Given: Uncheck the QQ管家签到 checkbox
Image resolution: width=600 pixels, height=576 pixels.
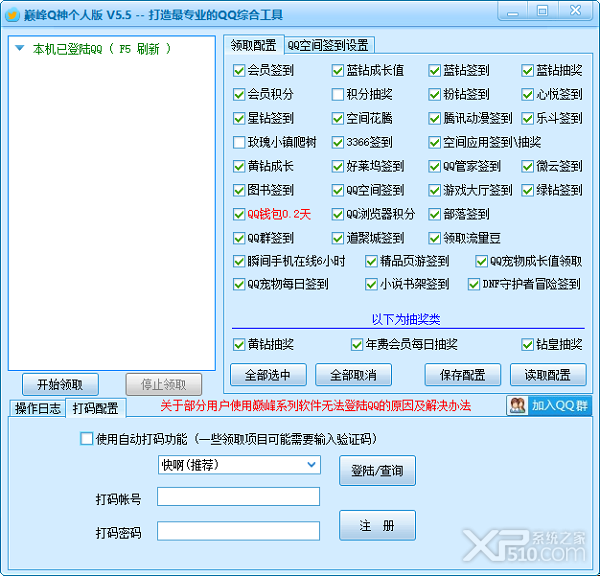Looking at the screenshot, I should 434,166.
